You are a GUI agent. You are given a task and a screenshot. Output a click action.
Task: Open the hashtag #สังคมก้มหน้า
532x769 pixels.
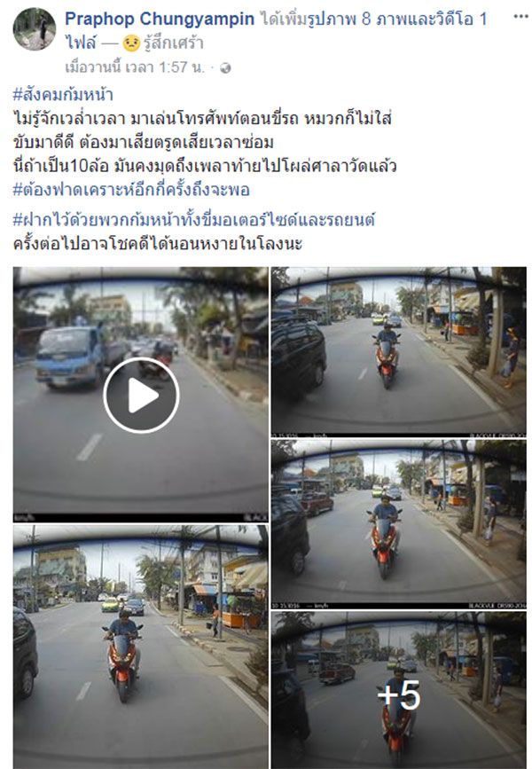[x=63, y=94]
